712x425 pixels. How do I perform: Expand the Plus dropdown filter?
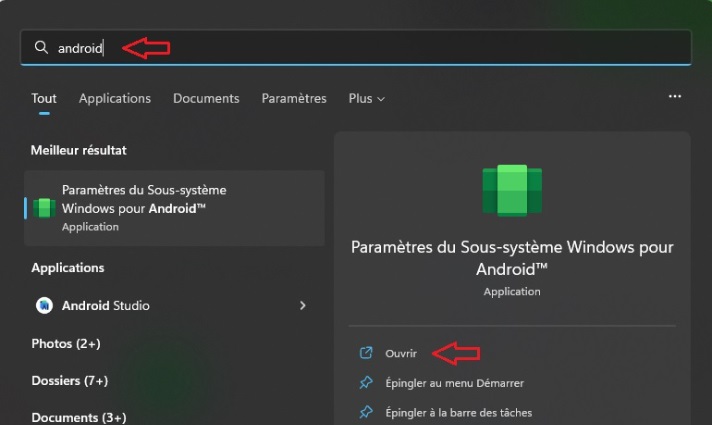[x=366, y=99]
